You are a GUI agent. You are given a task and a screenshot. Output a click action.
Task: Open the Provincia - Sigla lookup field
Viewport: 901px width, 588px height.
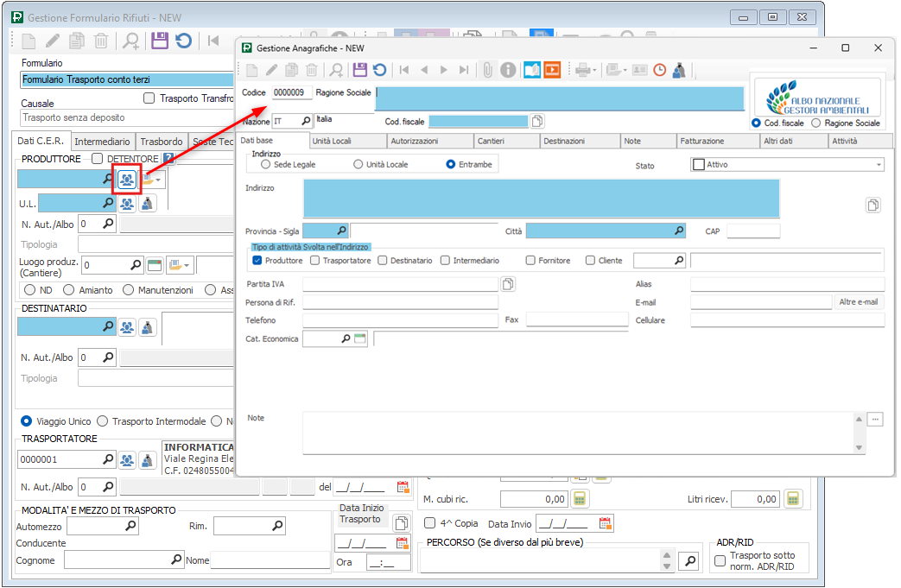click(340, 231)
